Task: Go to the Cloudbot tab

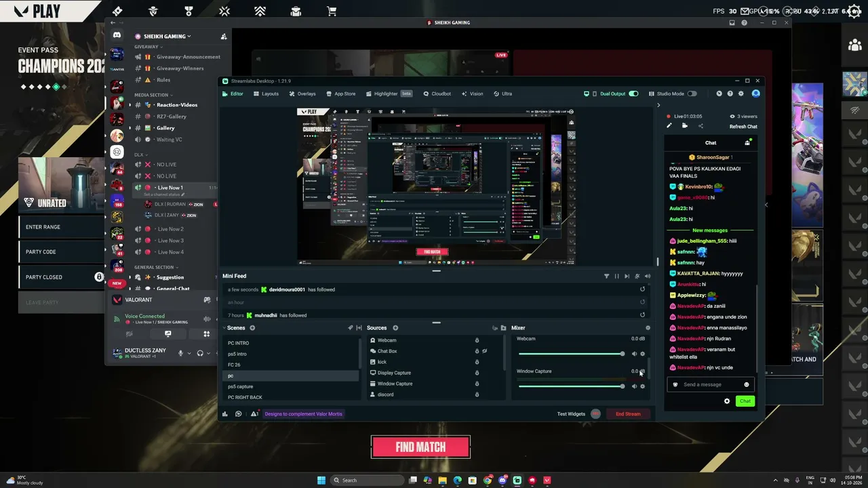Action: [x=437, y=94]
